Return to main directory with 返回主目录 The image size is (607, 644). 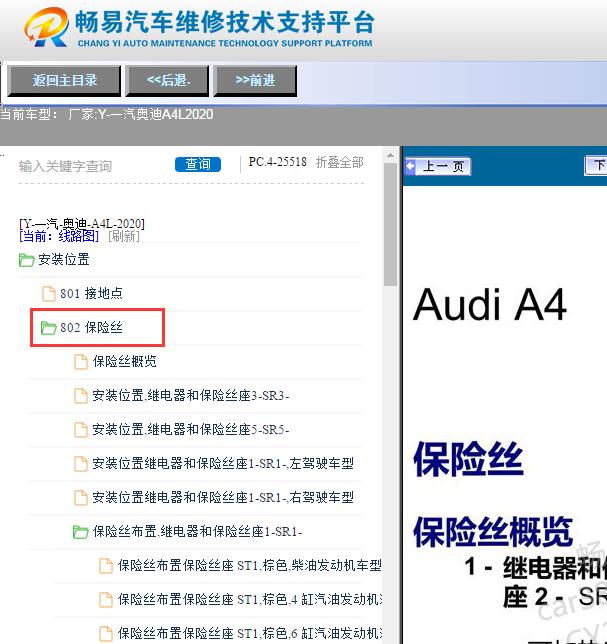pos(64,80)
